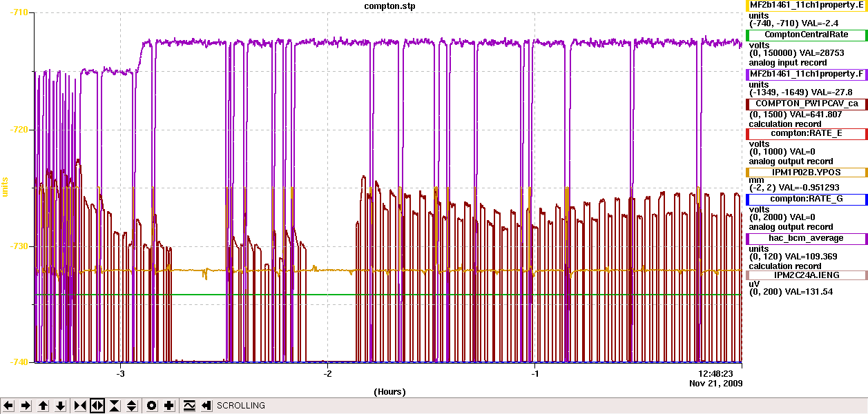This screenshot has height=414, width=868.
Task: Click the horizontal zoom-in (compress time) button
Action: point(80,406)
